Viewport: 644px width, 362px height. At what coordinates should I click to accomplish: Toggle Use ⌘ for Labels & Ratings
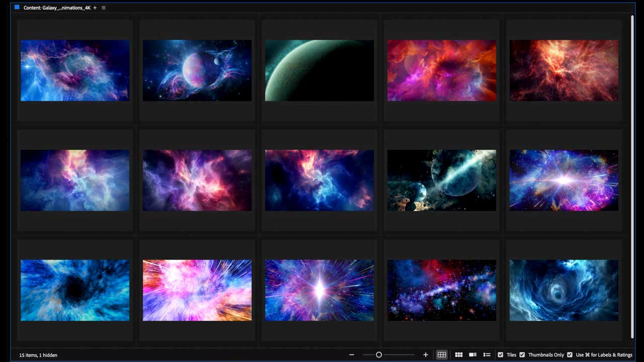[x=570, y=355]
